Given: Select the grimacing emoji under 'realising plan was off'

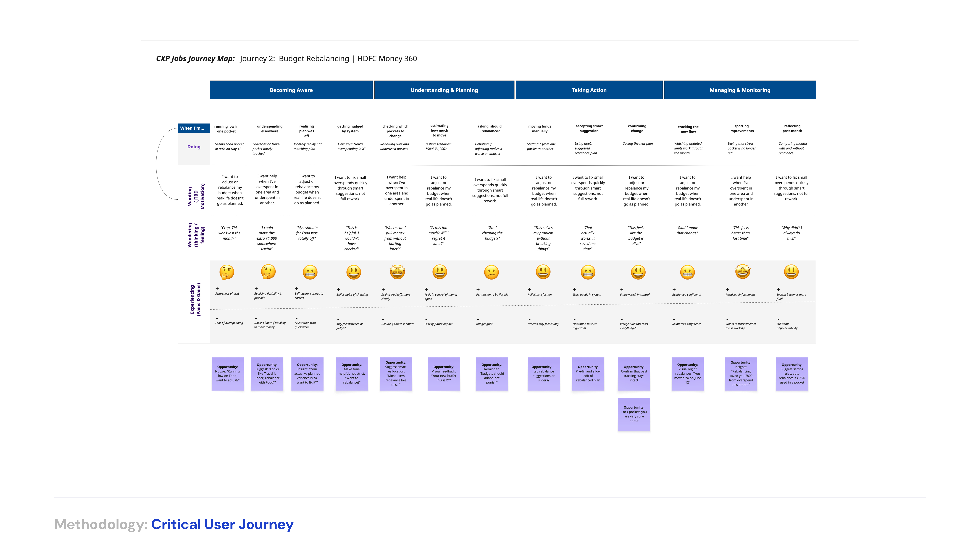Looking at the screenshot, I should pos(310,272).
